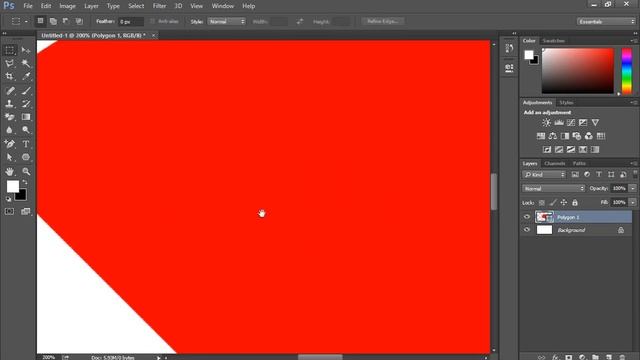This screenshot has height=360, width=640.
Task: Select the Crop tool
Action: (9, 76)
